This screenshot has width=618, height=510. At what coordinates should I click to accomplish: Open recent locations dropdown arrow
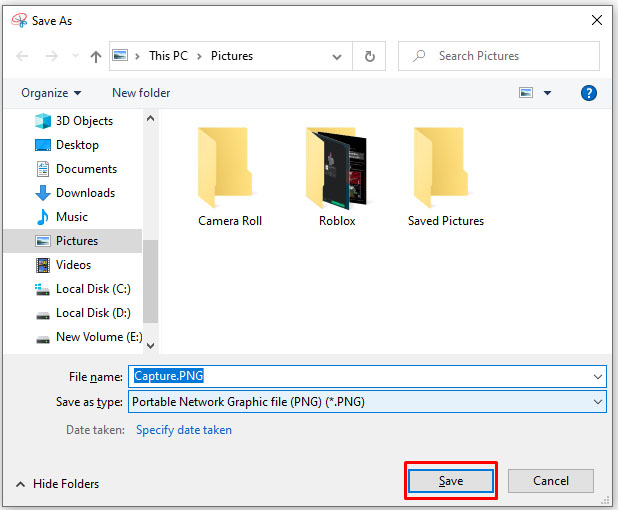point(75,56)
